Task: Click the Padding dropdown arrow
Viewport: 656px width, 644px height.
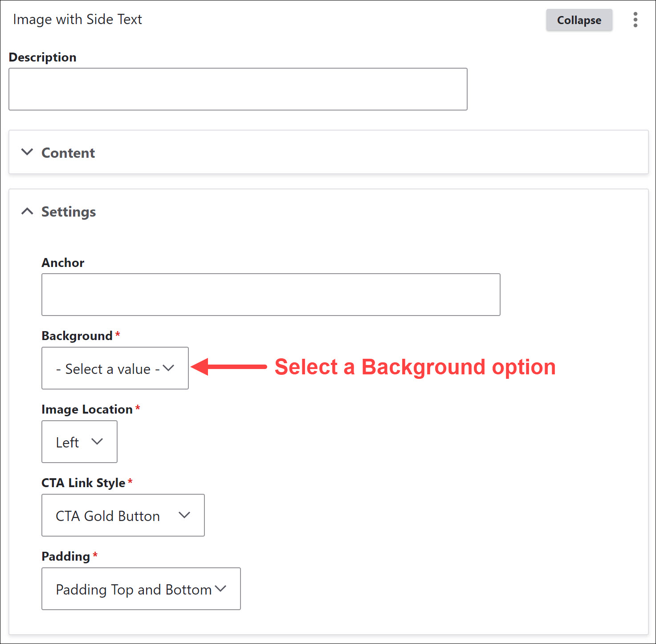Action: [220, 589]
